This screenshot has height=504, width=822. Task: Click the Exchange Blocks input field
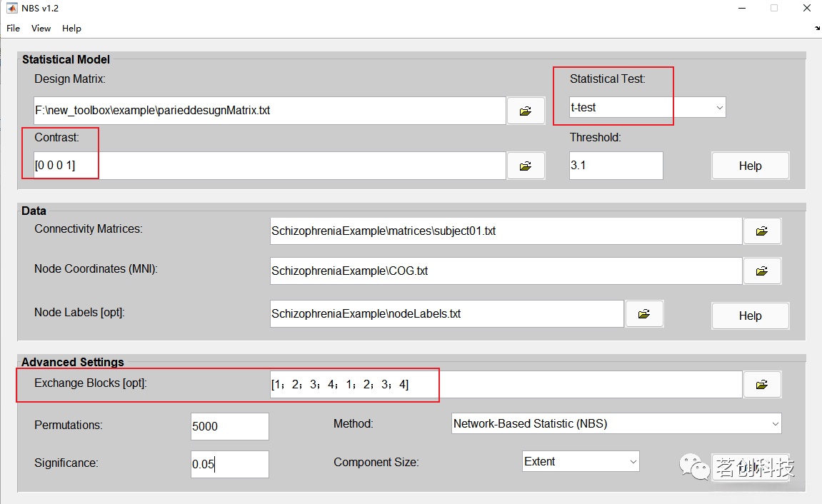506,385
